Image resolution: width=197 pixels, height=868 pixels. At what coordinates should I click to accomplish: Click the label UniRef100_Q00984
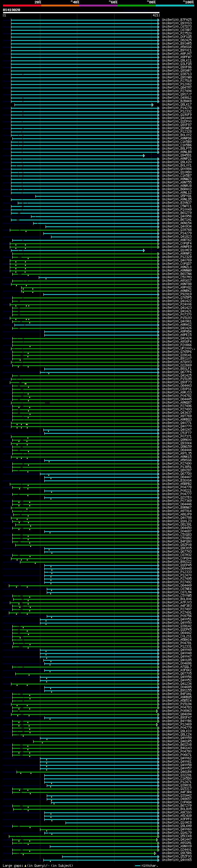[x=177, y=169]
